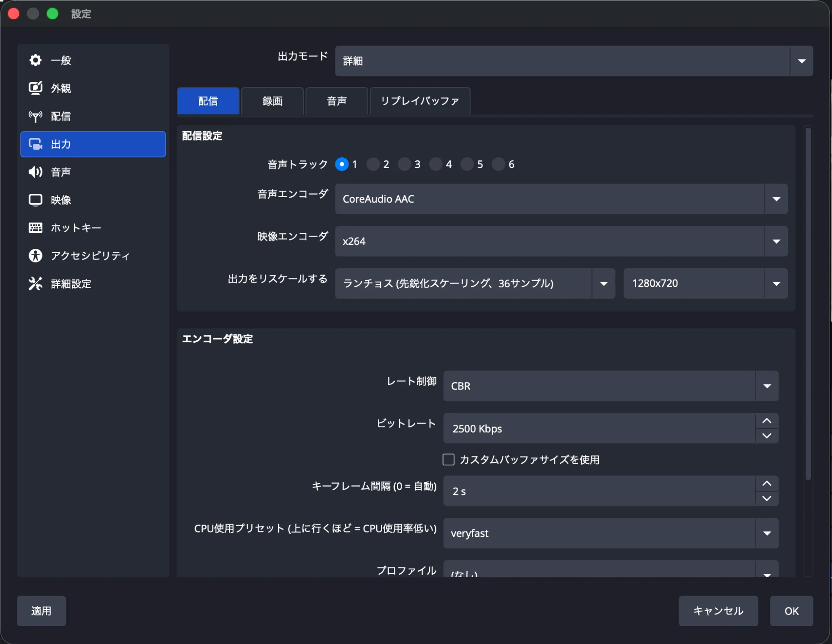
Task: Switch to the 配信 output tab
Action: [208, 101]
